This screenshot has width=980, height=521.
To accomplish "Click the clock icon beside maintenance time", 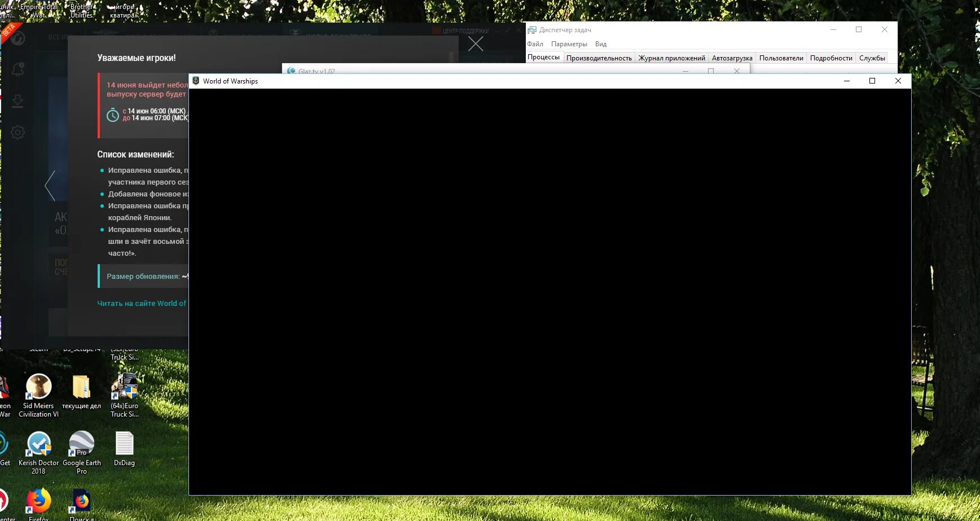I will tap(113, 115).
